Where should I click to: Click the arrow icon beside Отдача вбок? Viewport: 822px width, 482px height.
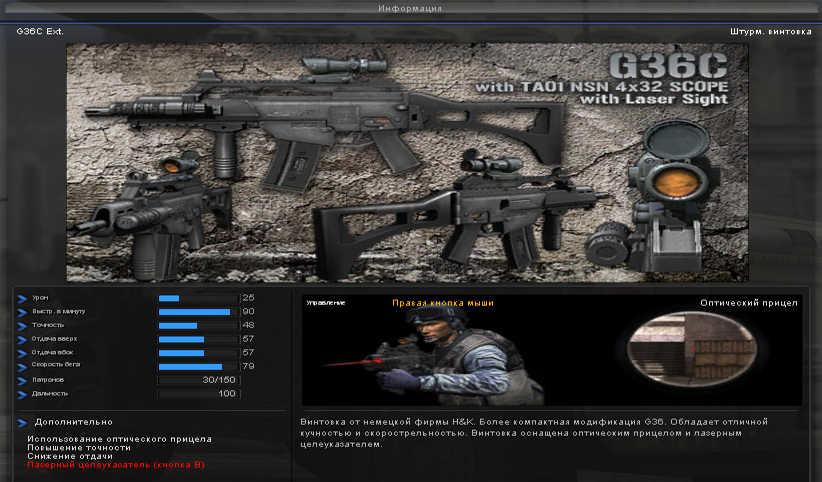click(x=22, y=353)
